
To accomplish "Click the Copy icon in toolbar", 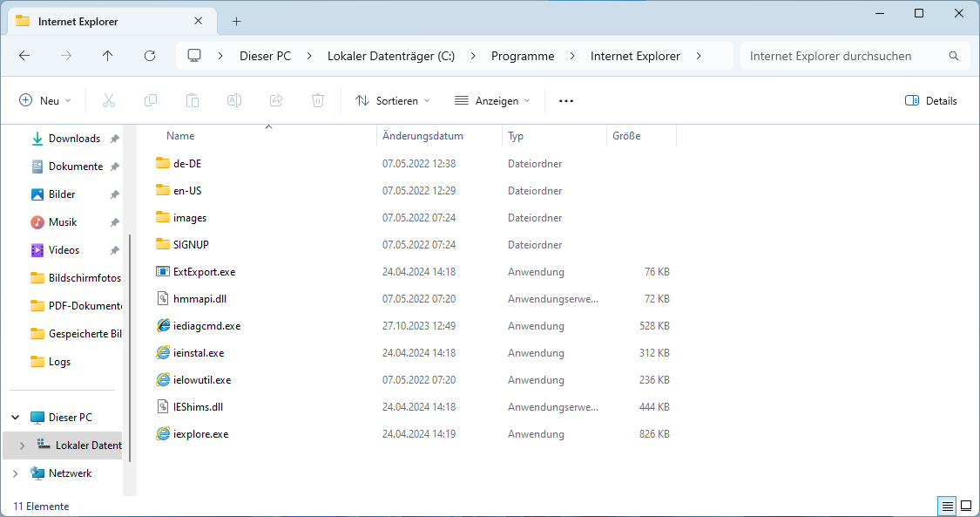I will [x=151, y=101].
